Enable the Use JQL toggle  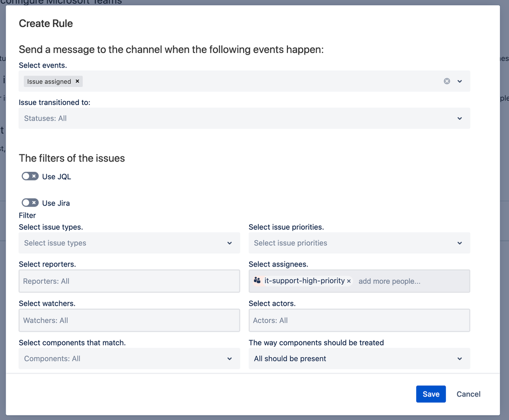(30, 176)
